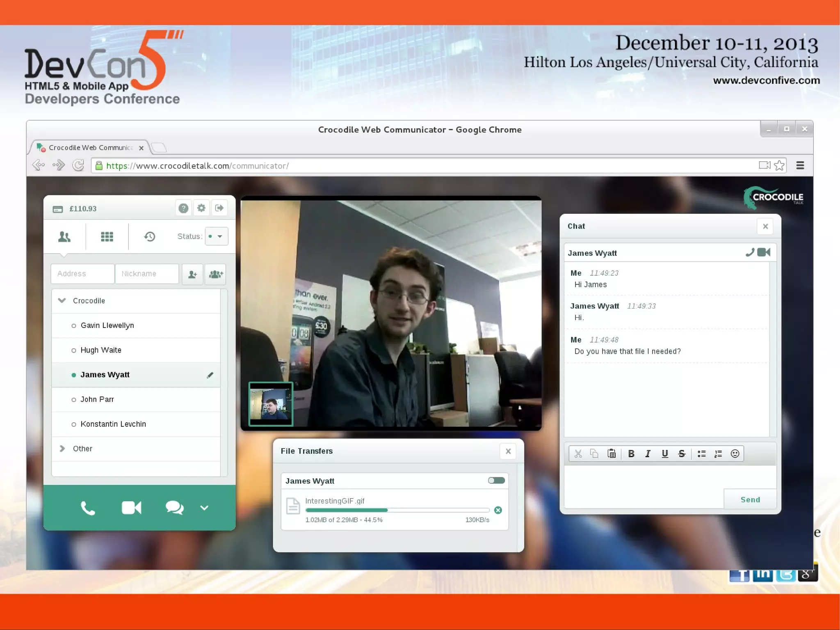Image resolution: width=840 pixels, height=630 pixels.
Task: Open chat via speech bubbles icon
Action: (174, 508)
